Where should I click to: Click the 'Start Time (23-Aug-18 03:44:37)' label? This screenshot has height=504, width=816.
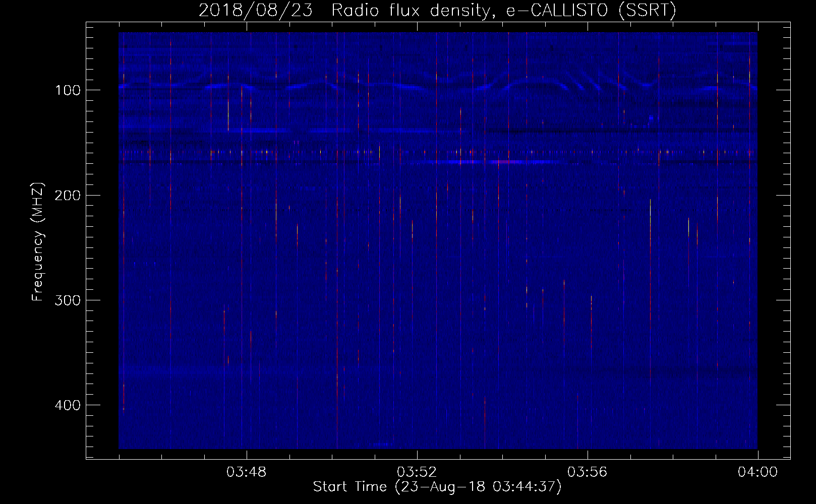coord(437,487)
